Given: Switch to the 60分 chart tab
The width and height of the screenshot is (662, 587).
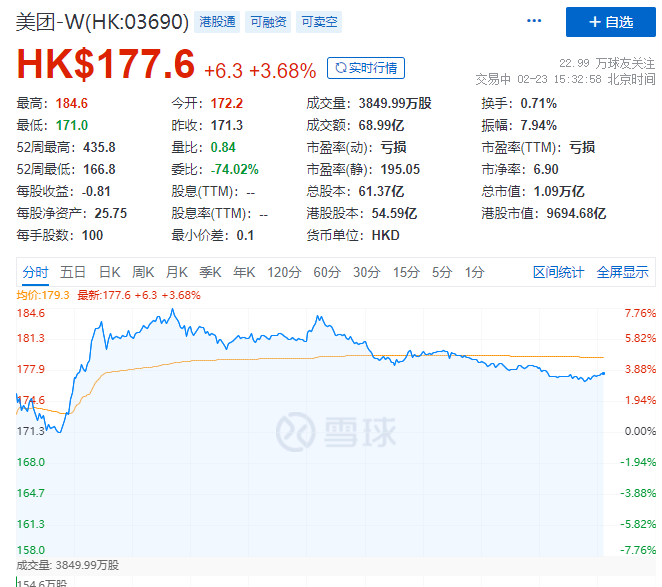Looking at the screenshot, I should pyautogui.click(x=327, y=272).
